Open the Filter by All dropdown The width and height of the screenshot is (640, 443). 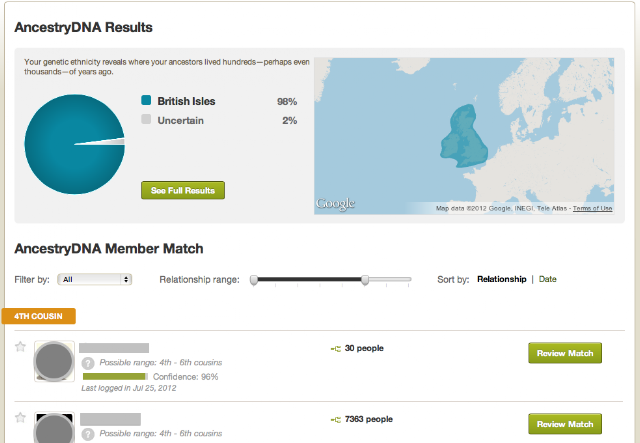95,280
